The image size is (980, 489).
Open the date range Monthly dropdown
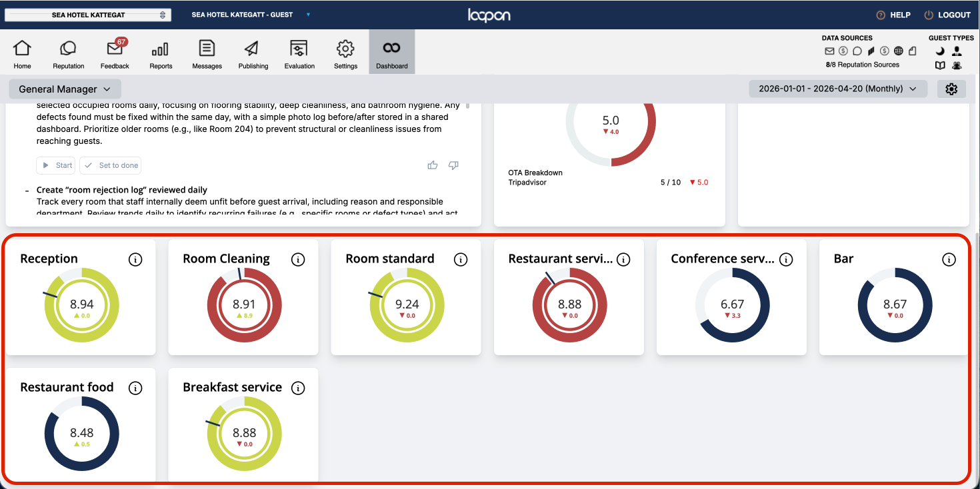838,89
